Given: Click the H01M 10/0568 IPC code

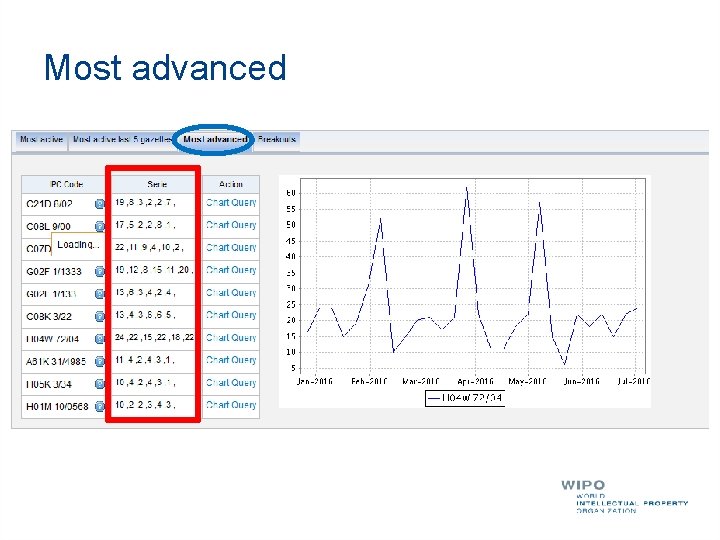Looking at the screenshot, I should (x=57, y=406).
